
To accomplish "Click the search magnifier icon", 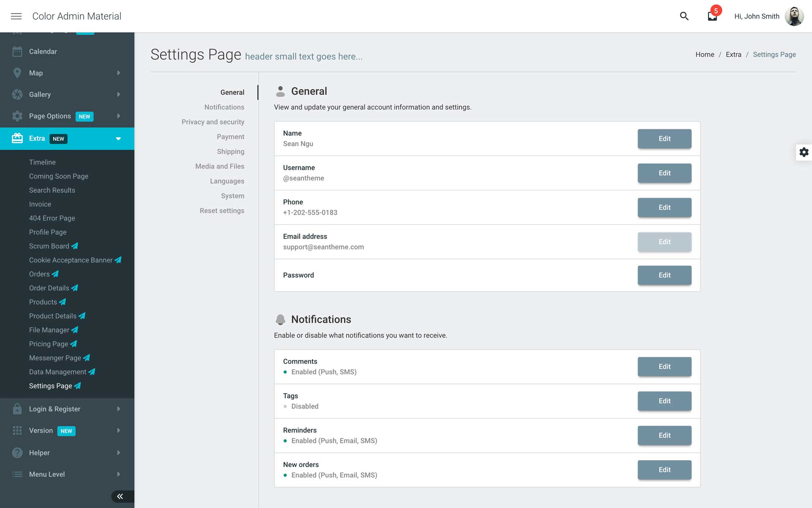I will [x=684, y=16].
